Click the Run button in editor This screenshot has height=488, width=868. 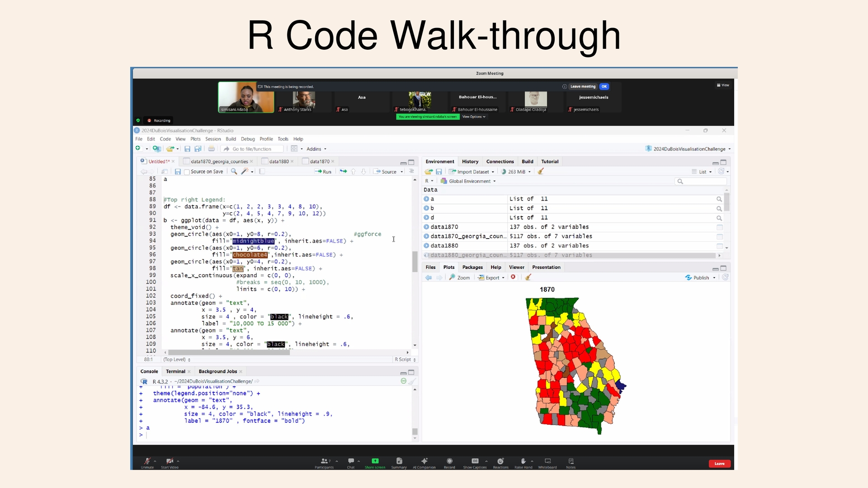click(x=323, y=172)
